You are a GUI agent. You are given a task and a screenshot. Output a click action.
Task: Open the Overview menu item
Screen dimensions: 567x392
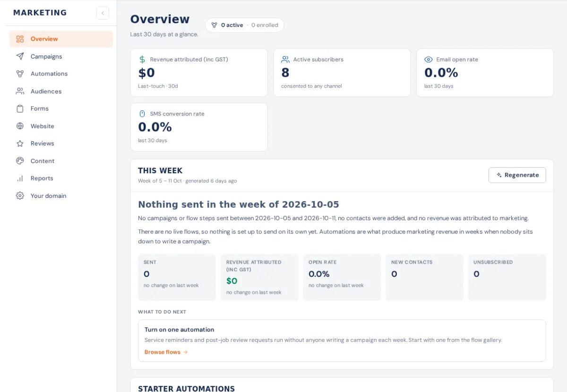pos(61,39)
